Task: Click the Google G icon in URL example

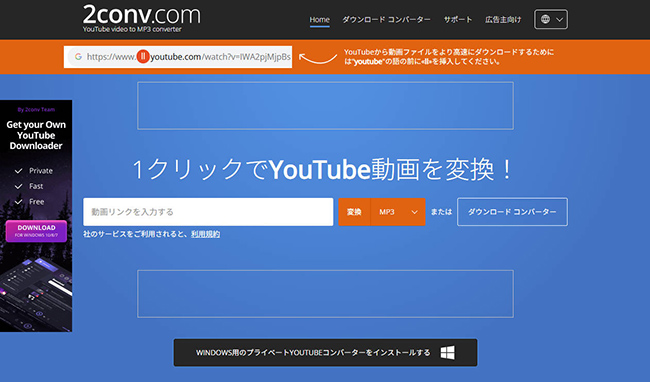Action: pos(78,57)
